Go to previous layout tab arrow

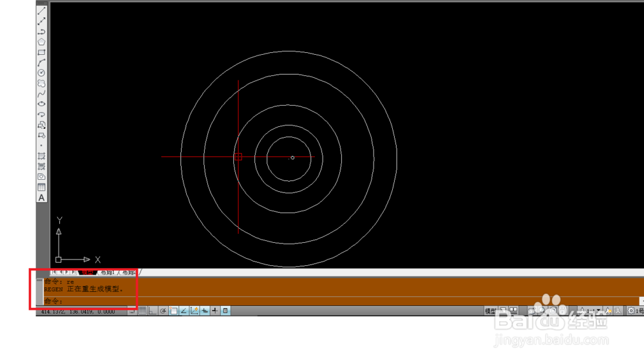[x=61, y=272]
